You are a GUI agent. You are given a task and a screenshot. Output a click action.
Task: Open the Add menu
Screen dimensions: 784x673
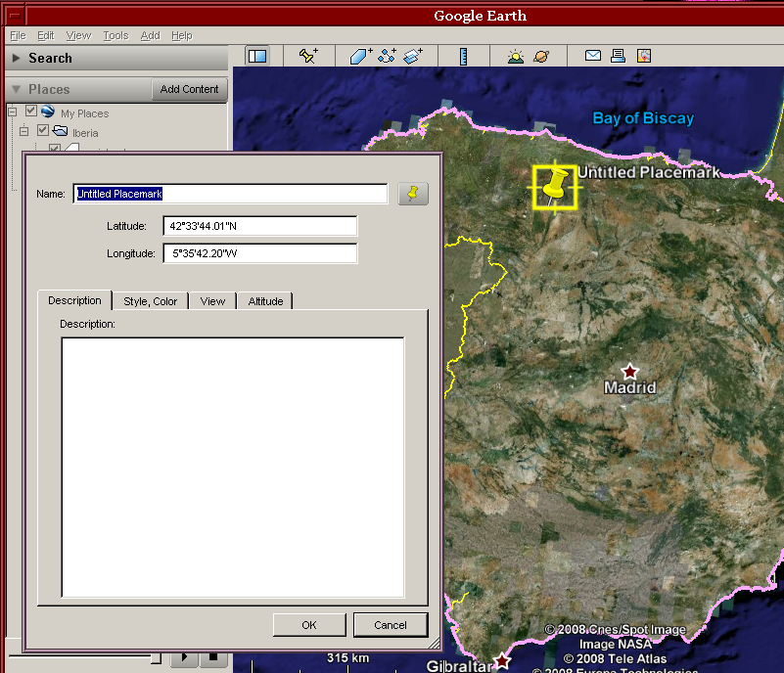tap(150, 35)
